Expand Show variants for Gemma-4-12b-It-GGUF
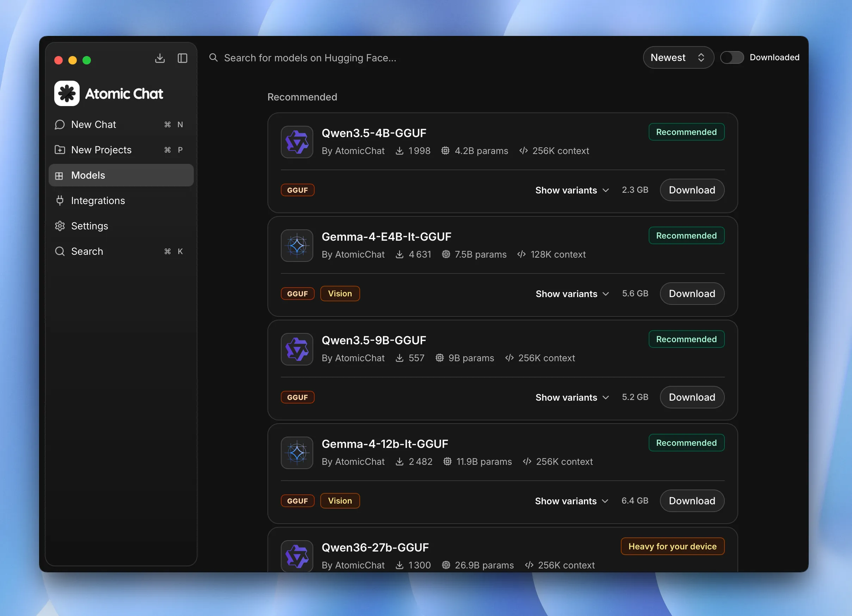The image size is (852, 616). pos(572,501)
